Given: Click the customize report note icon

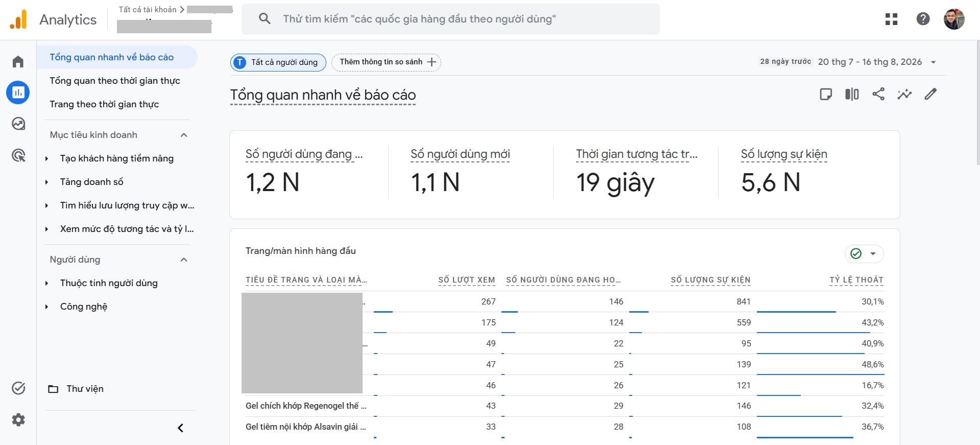Looking at the screenshot, I should coord(825,94).
